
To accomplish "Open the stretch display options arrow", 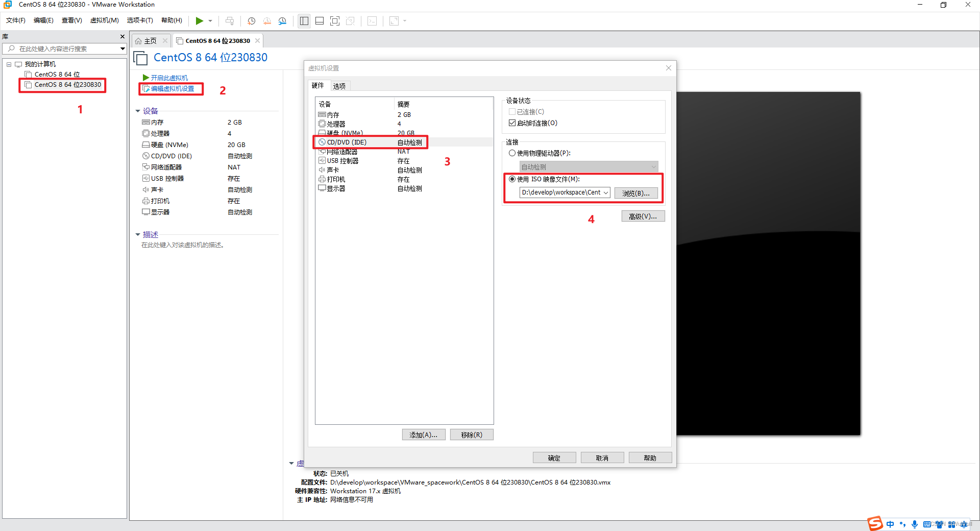I will tap(405, 21).
